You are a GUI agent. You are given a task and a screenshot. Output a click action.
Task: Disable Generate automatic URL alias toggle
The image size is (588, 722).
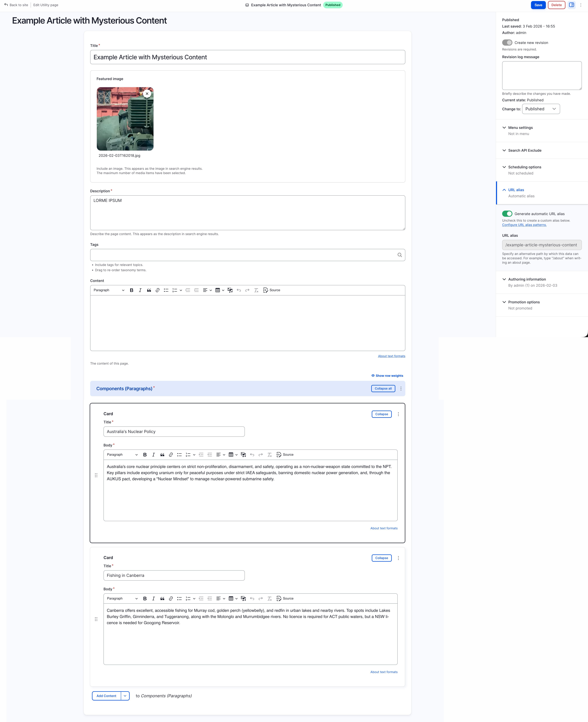point(507,214)
